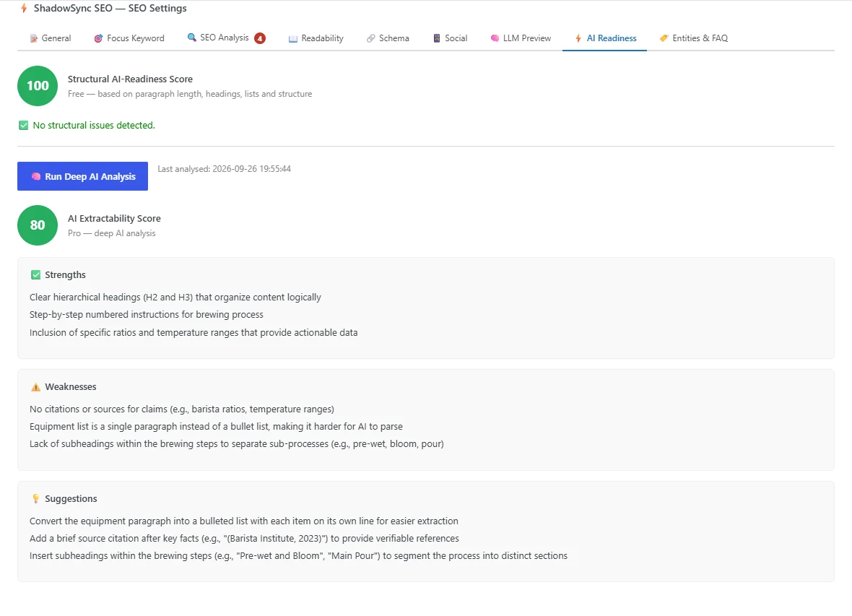This screenshot has width=852, height=616.
Task: Go to the Schema tab
Action: (388, 38)
